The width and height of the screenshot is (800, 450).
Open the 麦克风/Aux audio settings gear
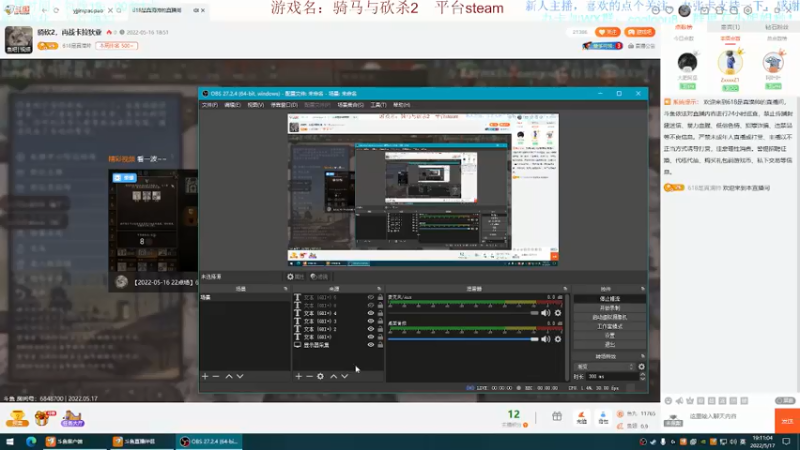point(558,313)
